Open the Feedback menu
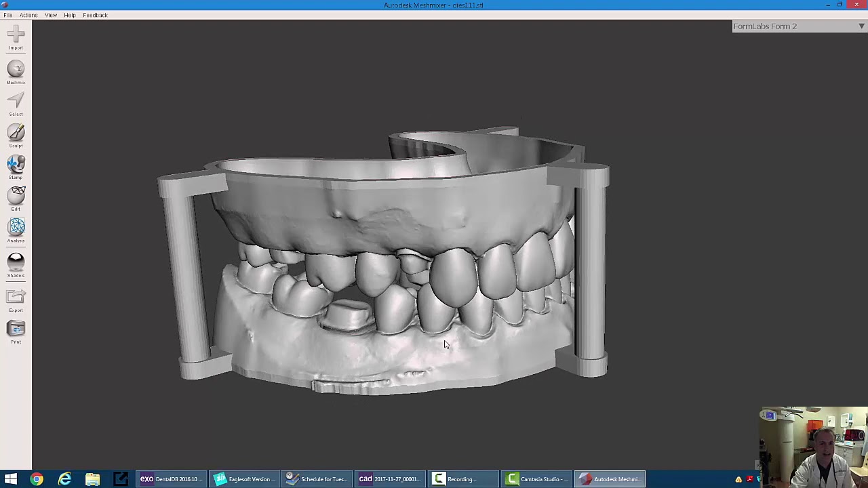This screenshot has height=488, width=868. 95,15
